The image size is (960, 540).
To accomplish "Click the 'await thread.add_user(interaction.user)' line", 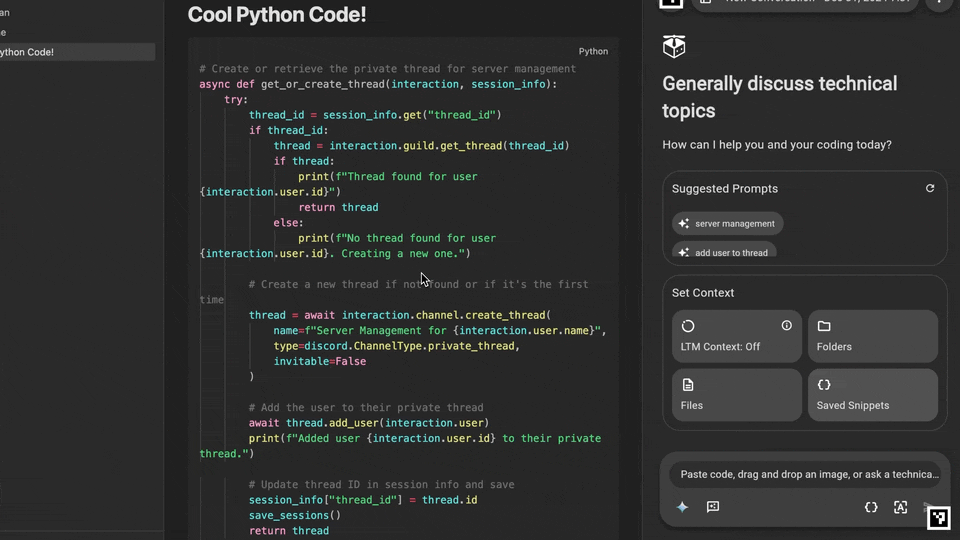I will pyautogui.click(x=369, y=423).
